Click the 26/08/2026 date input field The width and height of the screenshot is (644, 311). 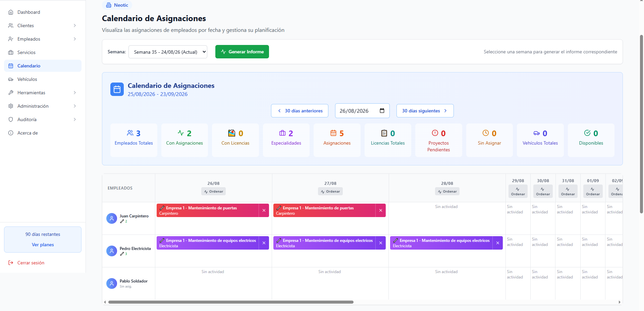tap(362, 111)
